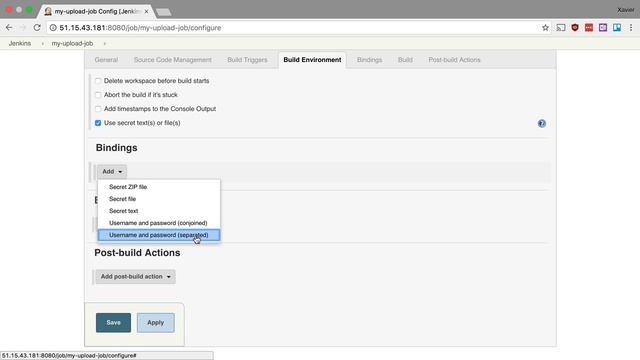Open the Post-build Actions tab
Image resolution: width=640 pixels, height=360 pixels.
pos(454,60)
